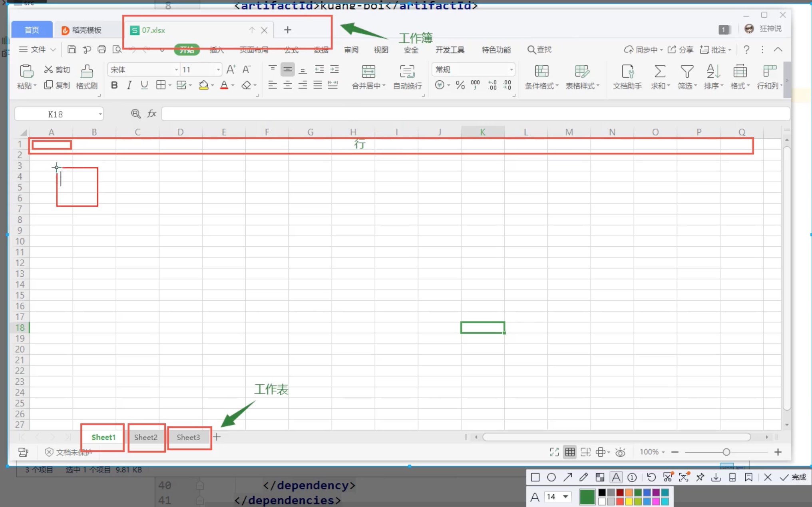Viewport: 812px width, 507px height.
Task: Open the font name dropdown
Action: click(x=176, y=70)
